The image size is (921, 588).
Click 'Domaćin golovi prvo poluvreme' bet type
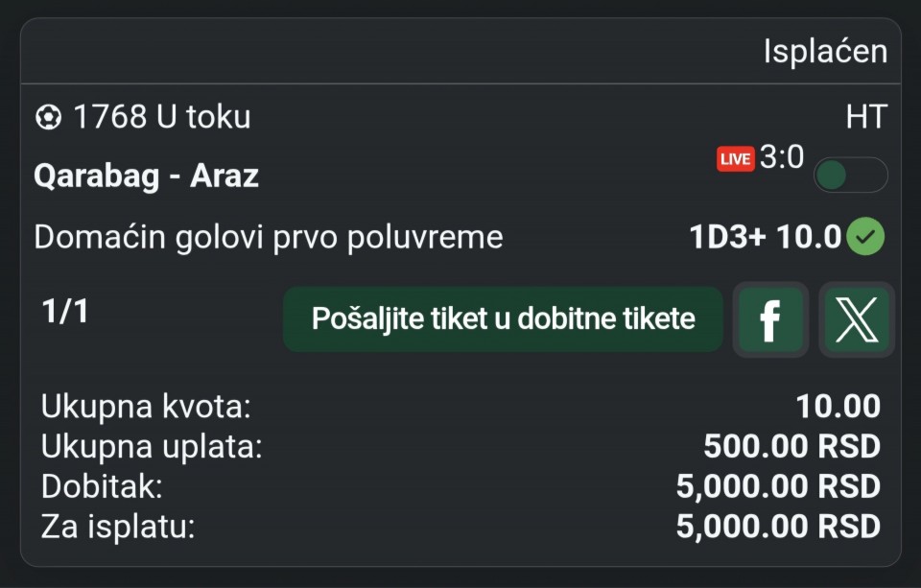pyautogui.click(x=269, y=237)
